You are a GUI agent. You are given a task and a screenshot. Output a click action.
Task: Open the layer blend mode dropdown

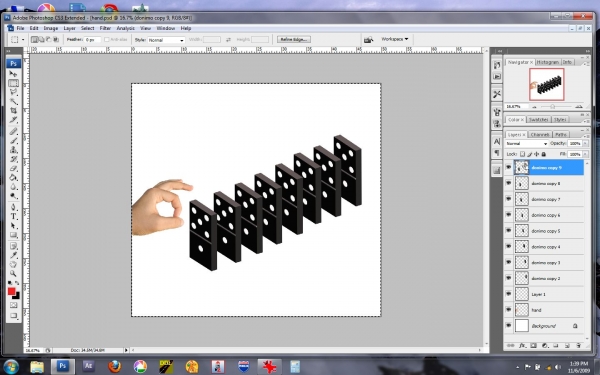click(x=527, y=143)
